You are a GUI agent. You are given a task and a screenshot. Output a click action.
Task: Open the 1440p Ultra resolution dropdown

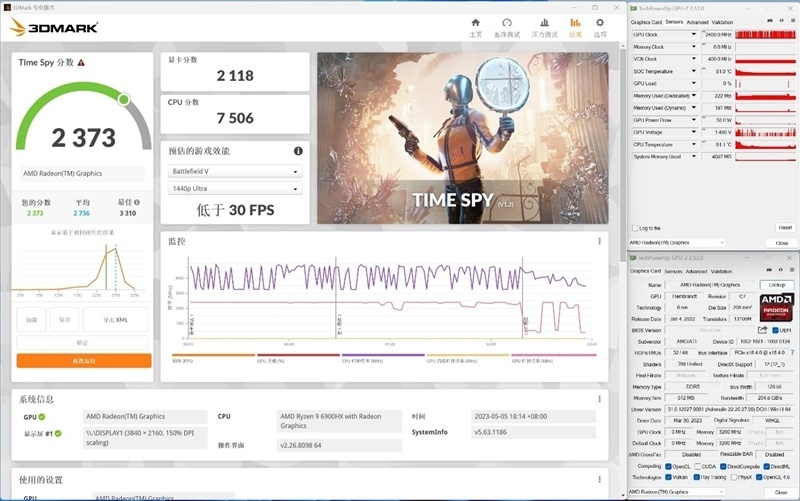233,188
